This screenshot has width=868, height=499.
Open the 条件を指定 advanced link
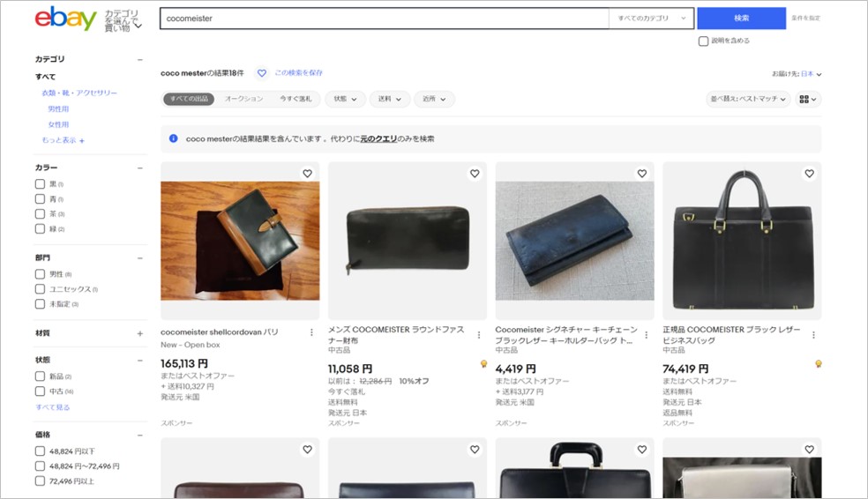coord(805,19)
